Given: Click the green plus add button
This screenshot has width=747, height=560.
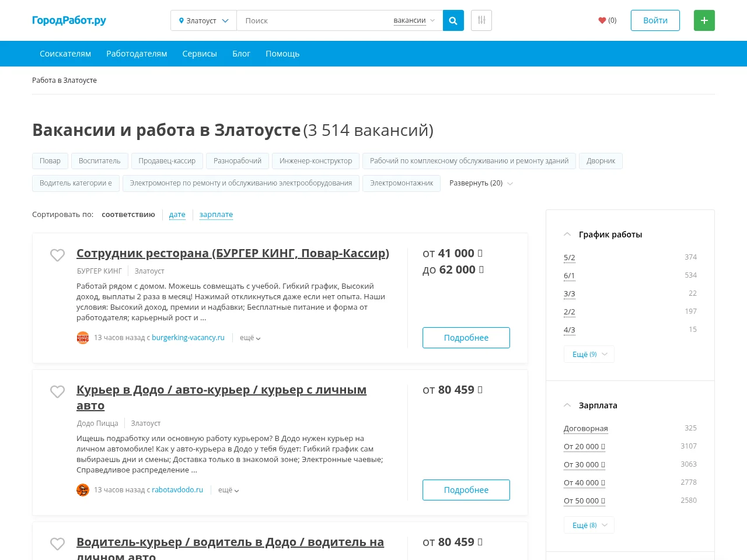Looking at the screenshot, I should 704,20.
